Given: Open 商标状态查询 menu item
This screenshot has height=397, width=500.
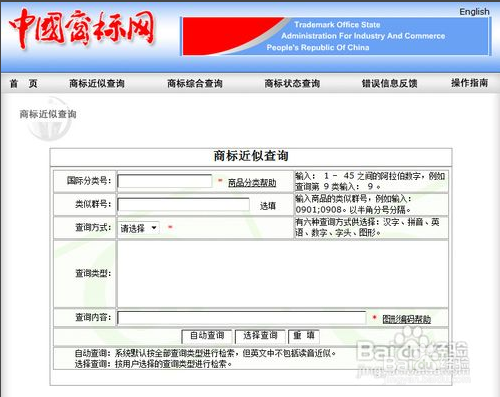Looking at the screenshot, I should point(292,83).
